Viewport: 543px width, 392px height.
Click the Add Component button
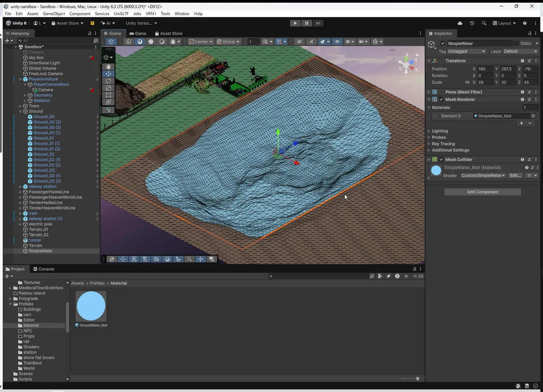(482, 192)
